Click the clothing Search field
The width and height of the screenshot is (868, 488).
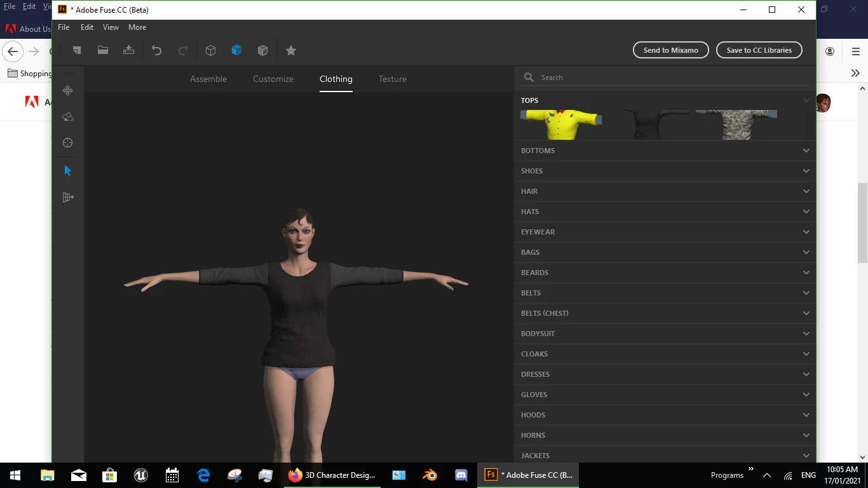tap(665, 78)
